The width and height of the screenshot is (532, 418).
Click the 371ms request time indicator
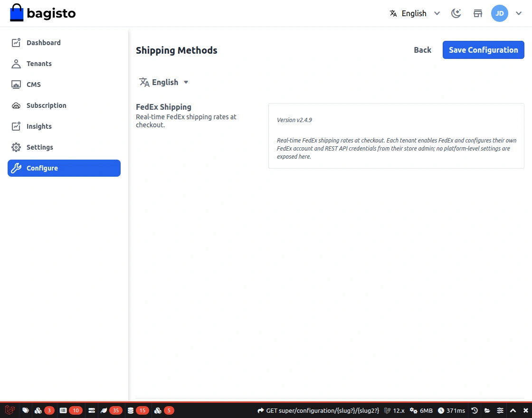(451, 410)
